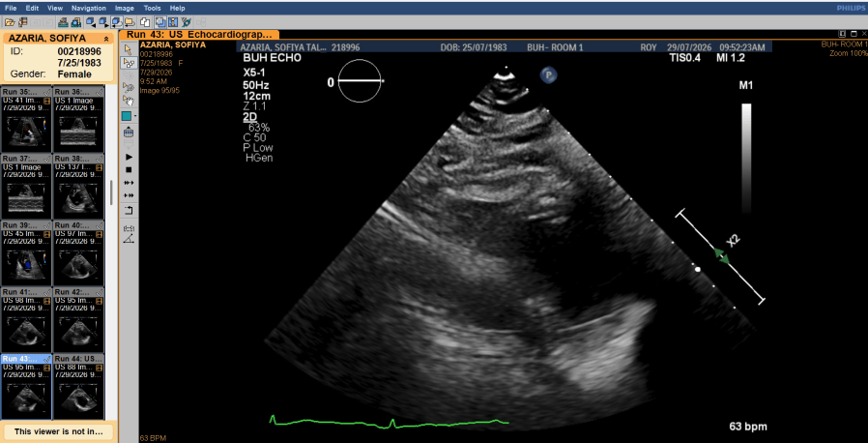868x443 pixels.
Task: Stop cine playback with stop button
Action: tap(129, 169)
